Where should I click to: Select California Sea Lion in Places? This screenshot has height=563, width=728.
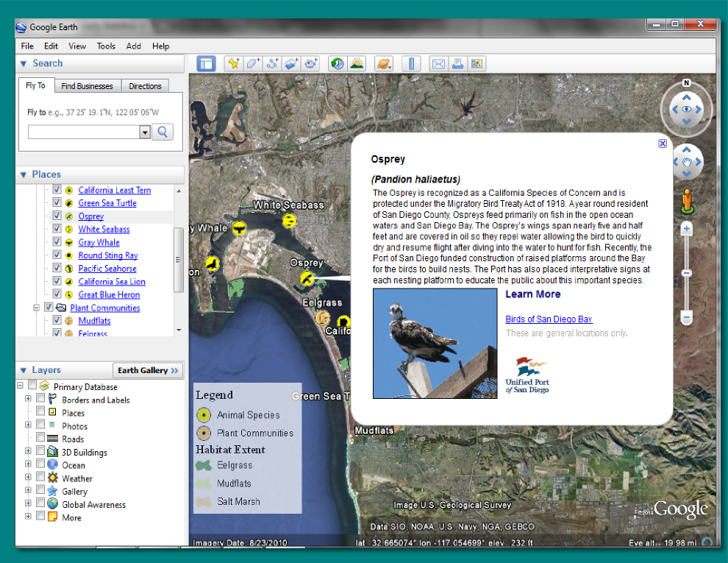[112, 281]
